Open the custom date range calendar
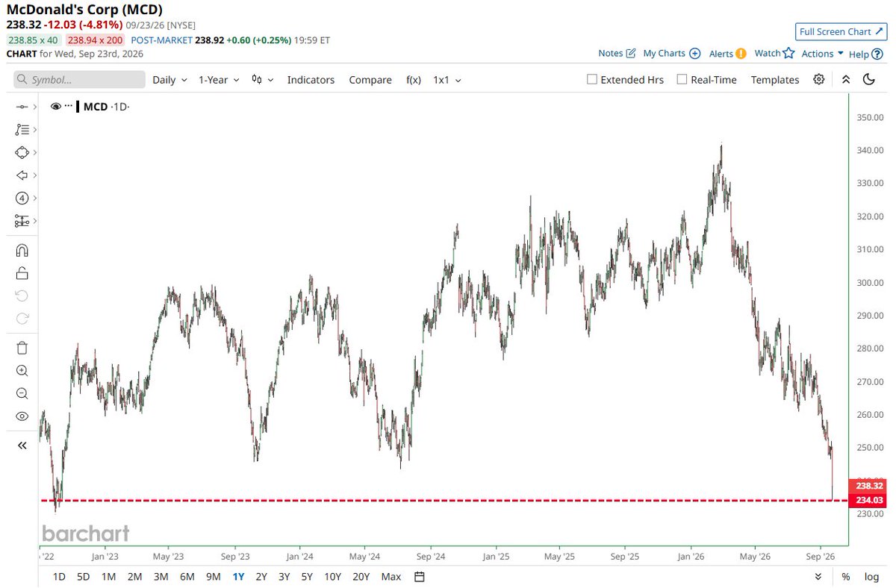The height and width of the screenshot is (588, 896). (420, 576)
